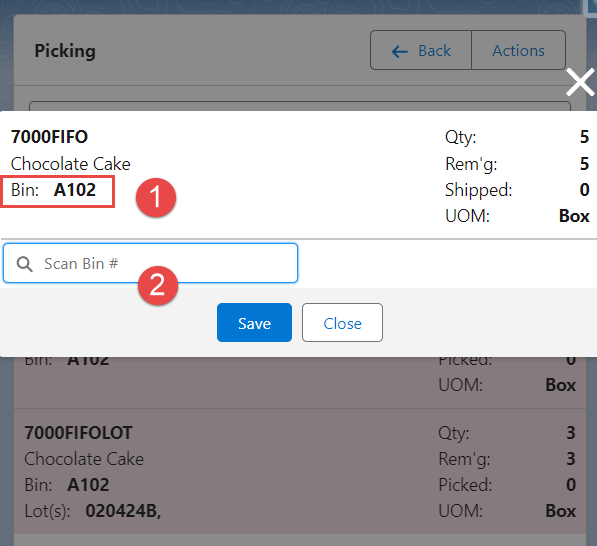Click the Close button in the dialog

click(x=342, y=322)
